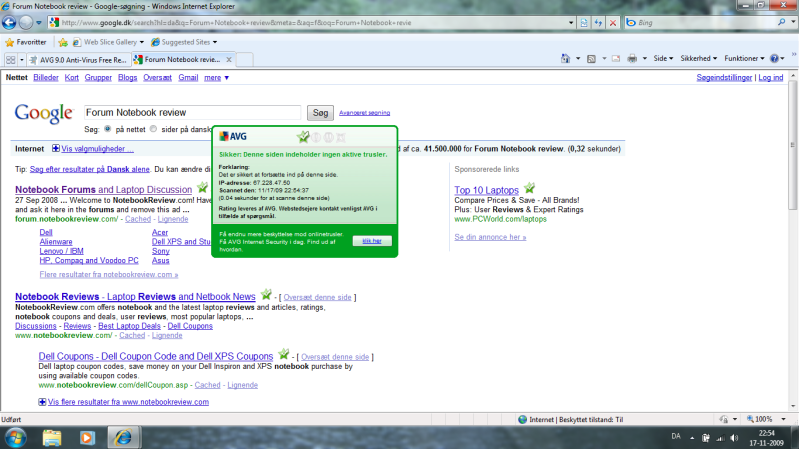Click the Compatibility View icon
This screenshot has height=449, width=799.
tap(584, 23)
